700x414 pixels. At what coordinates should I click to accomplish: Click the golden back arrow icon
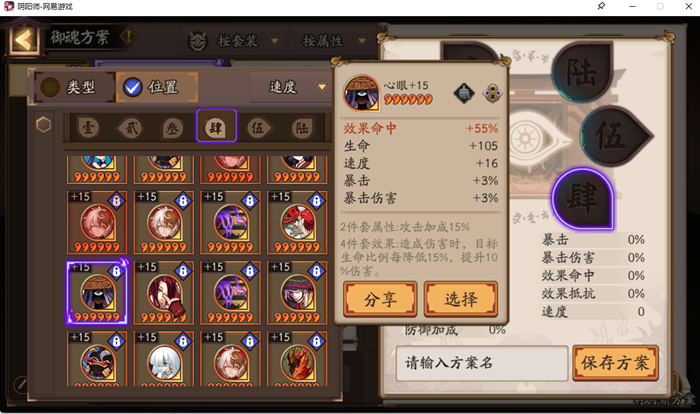(x=23, y=40)
